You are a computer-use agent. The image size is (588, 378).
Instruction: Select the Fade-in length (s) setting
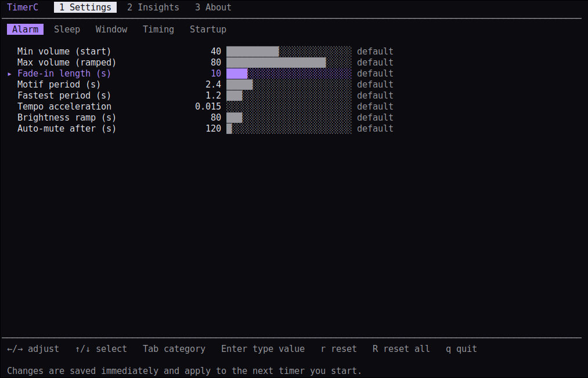[64, 74]
